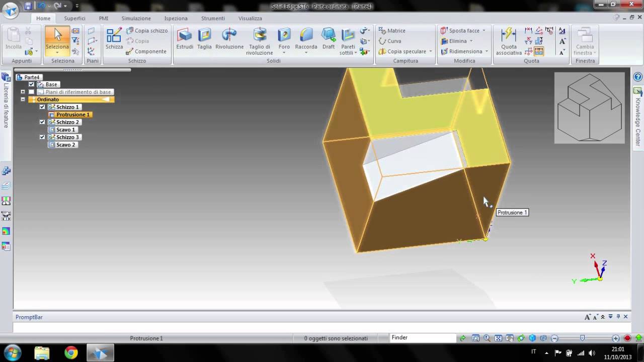Open the Visualizza tab
The height and width of the screenshot is (362, 644).
(250, 18)
